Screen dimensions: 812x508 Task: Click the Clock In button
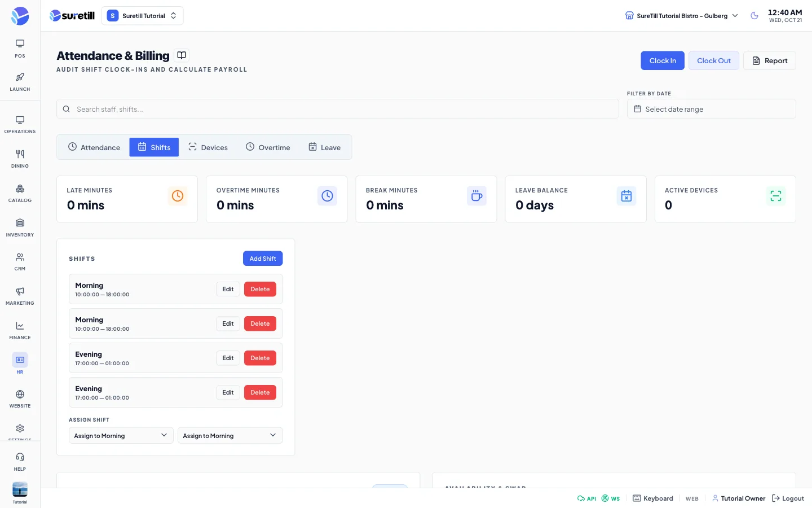(663, 60)
